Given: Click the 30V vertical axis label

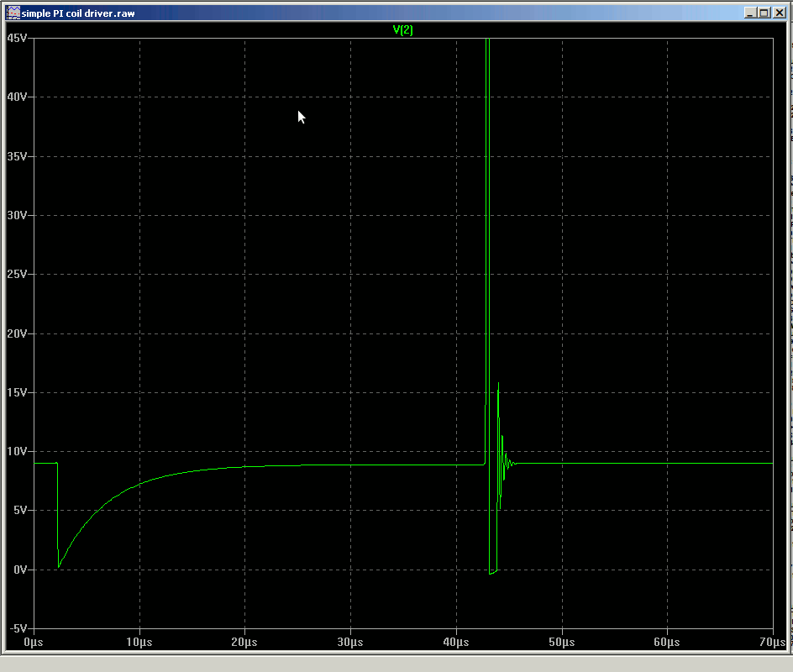Looking at the screenshot, I should click(17, 215).
